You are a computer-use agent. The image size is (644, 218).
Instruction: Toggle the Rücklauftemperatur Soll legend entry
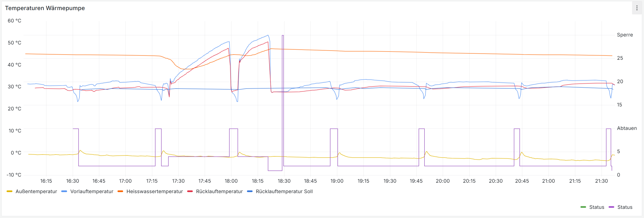(284, 191)
